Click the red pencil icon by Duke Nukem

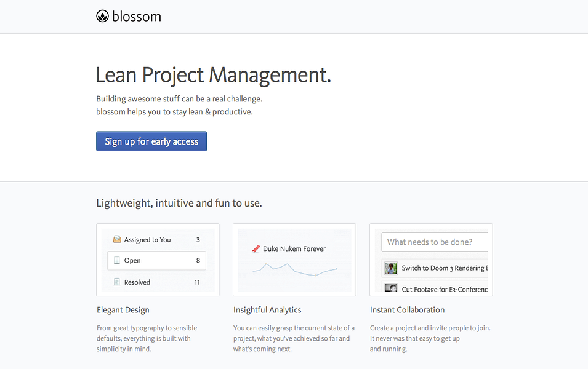pyautogui.click(x=256, y=249)
